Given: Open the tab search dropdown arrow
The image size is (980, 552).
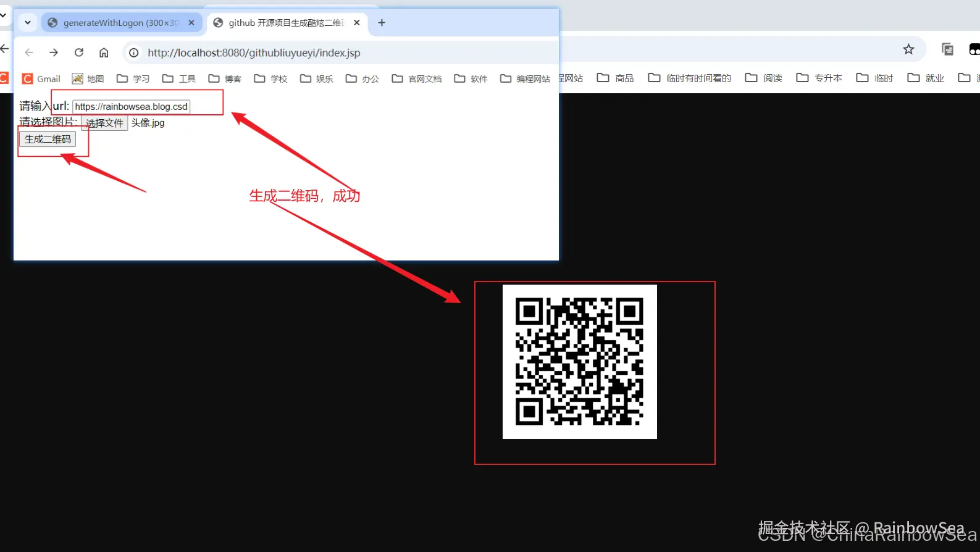Looking at the screenshot, I should click(28, 23).
